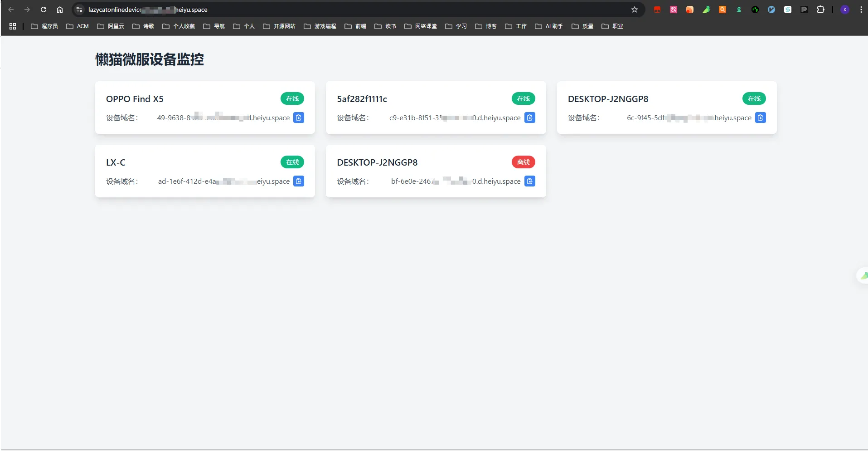
Task: Open the dark P extension
Action: pos(804,10)
